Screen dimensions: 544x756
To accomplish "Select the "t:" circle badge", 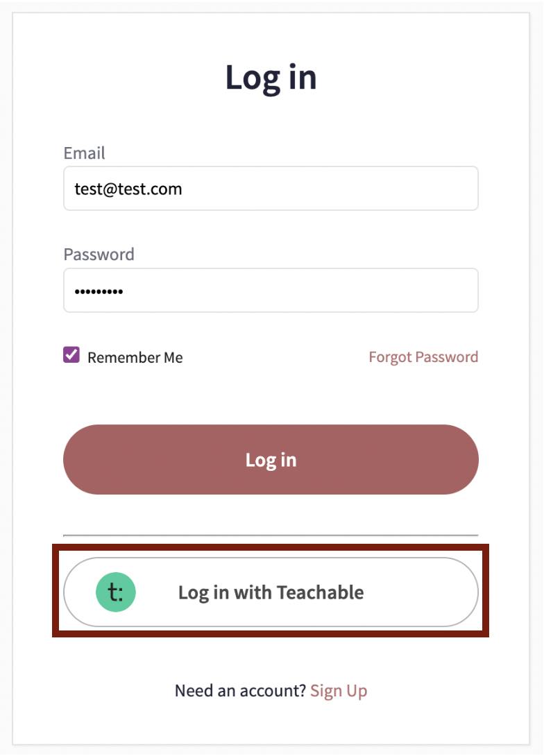I will coord(116,592).
